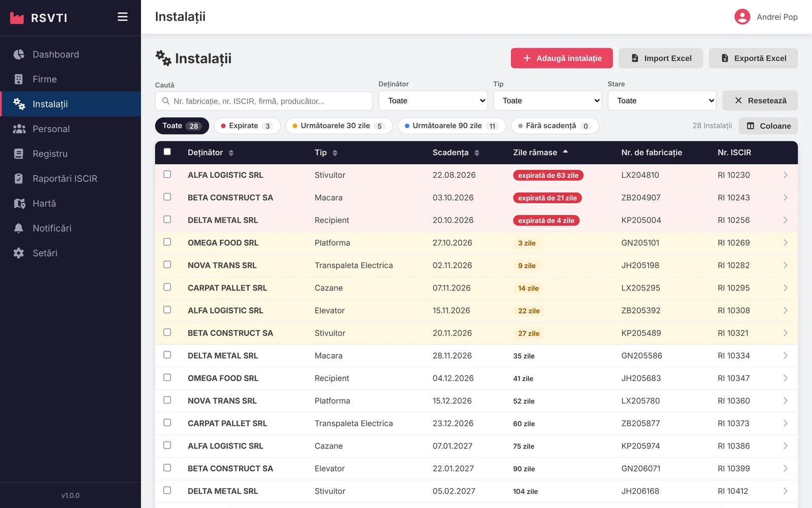Screen dimensions: 812x508
Task: Click the Caută search input field
Action: coord(264,101)
